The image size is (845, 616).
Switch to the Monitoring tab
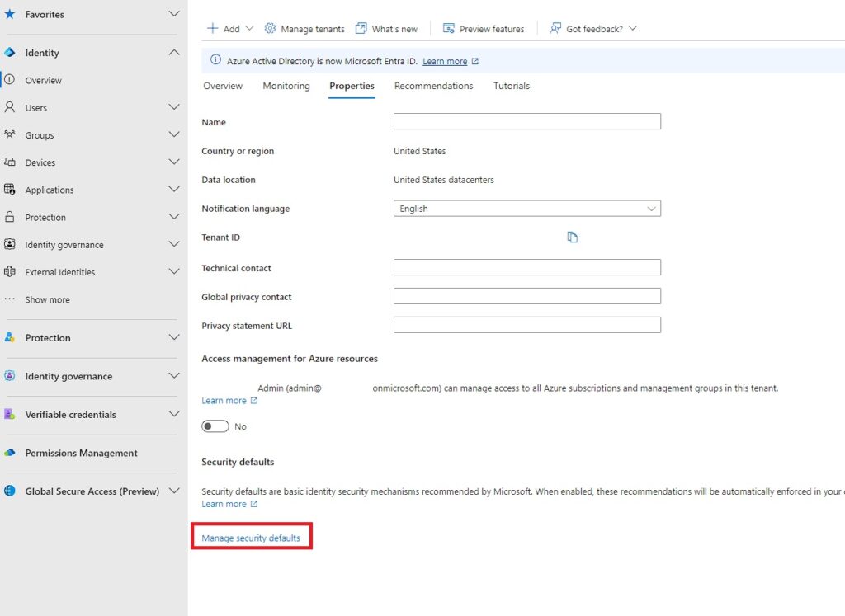tap(286, 86)
